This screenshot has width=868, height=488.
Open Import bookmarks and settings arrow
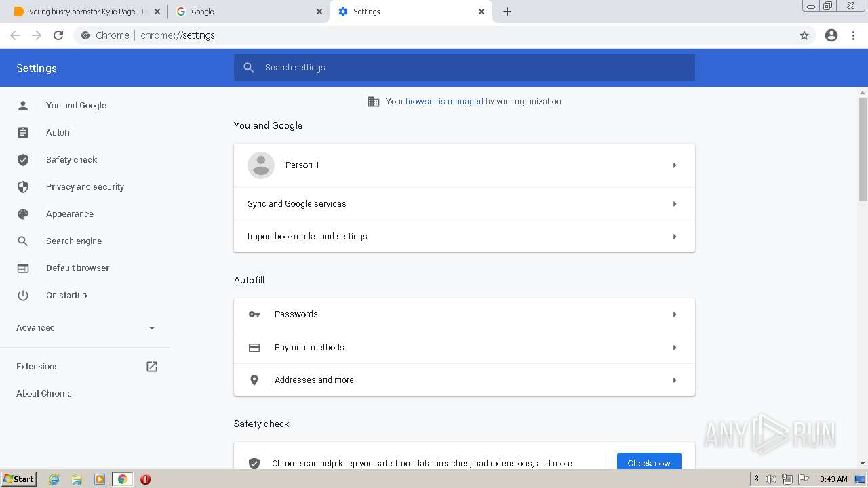pos(675,237)
